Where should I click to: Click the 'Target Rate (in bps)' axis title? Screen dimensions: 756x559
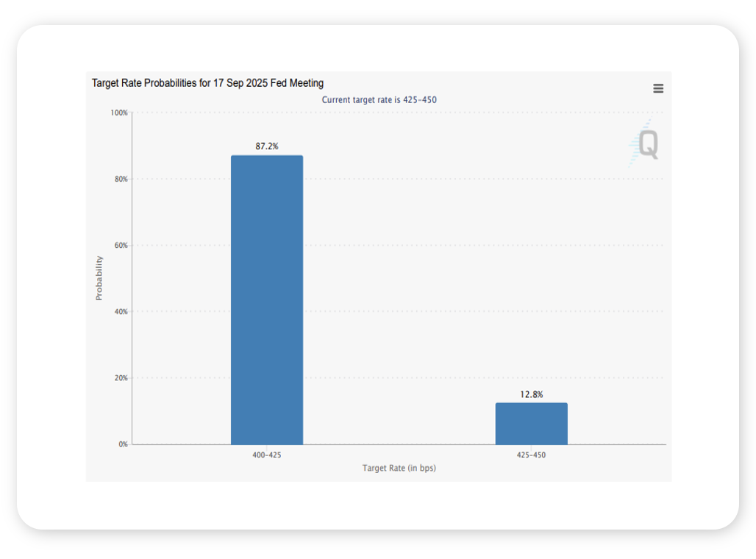click(x=399, y=468)
